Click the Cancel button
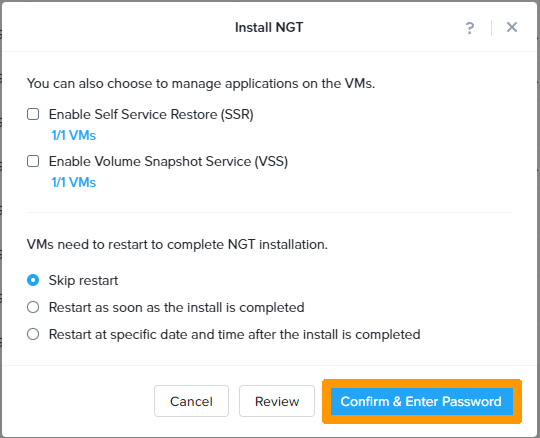Image resolution: width=540 pixels, height=438 pixels. (x=191, y=401)
